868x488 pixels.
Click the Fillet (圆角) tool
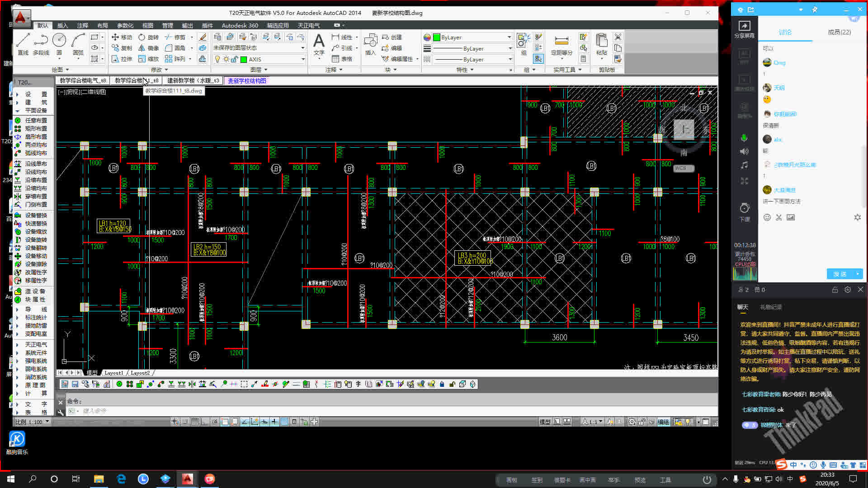pyautogui.click(x=175, y=48)
